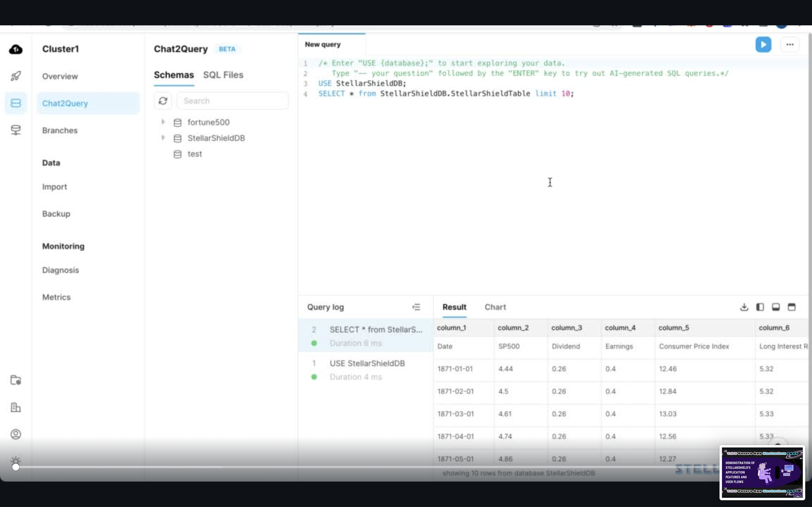Viewport: 812px width, 507px height.
Task: Open the Chart tab
Action: click(x=495, y=307)
